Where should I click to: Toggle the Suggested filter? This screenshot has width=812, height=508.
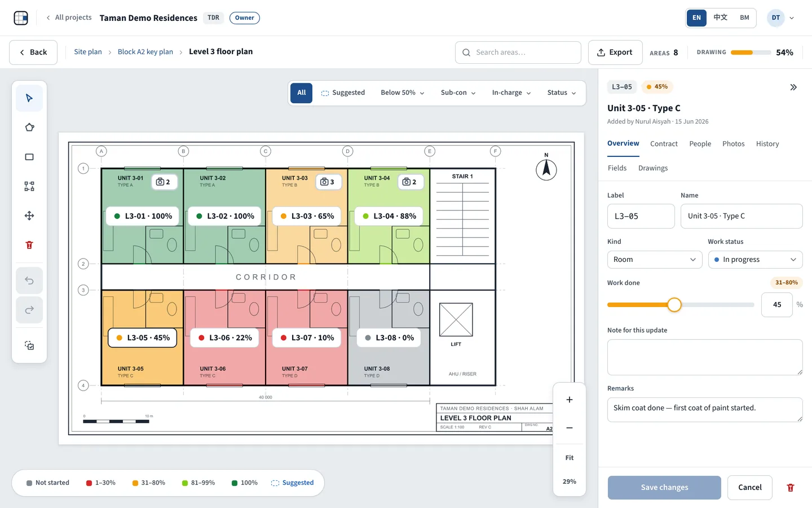pos(343,93)
